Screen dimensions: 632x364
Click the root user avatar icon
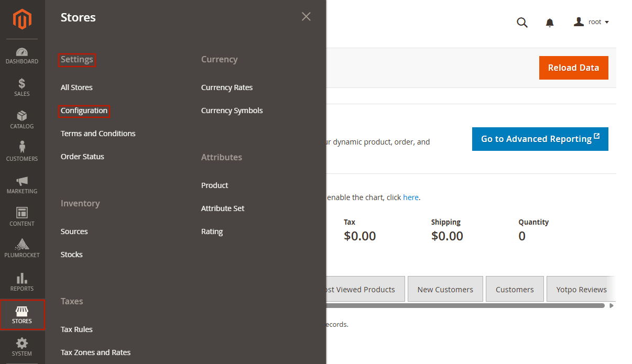pyautogui.click(x=579, y=21)
